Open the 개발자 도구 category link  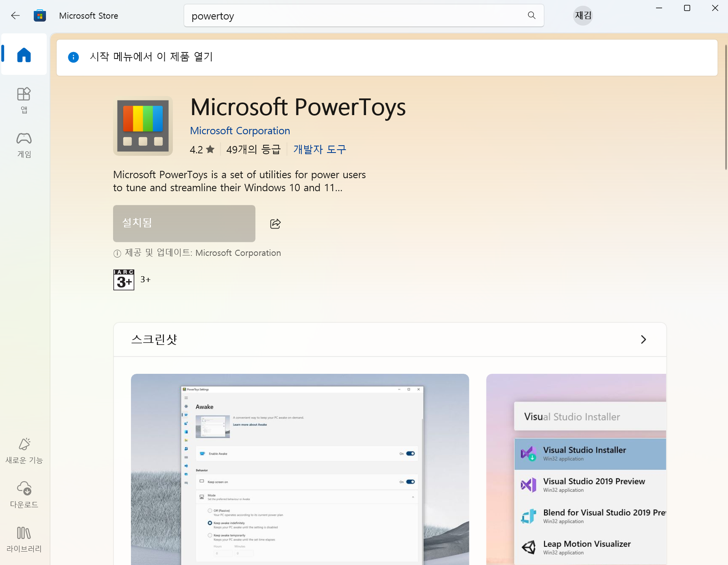coord(320,150)
